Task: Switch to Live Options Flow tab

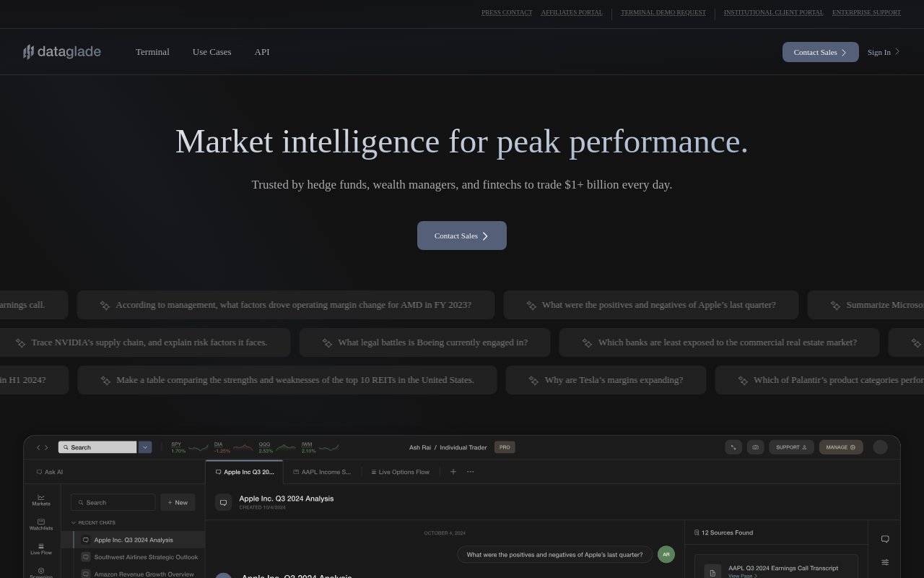Action: [400, 472]
